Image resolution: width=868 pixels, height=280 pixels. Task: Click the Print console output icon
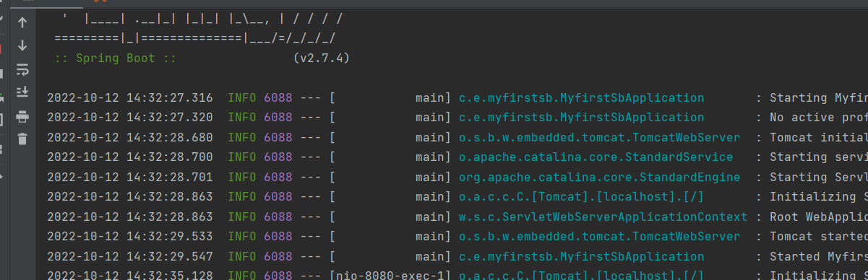coord(22,116)
